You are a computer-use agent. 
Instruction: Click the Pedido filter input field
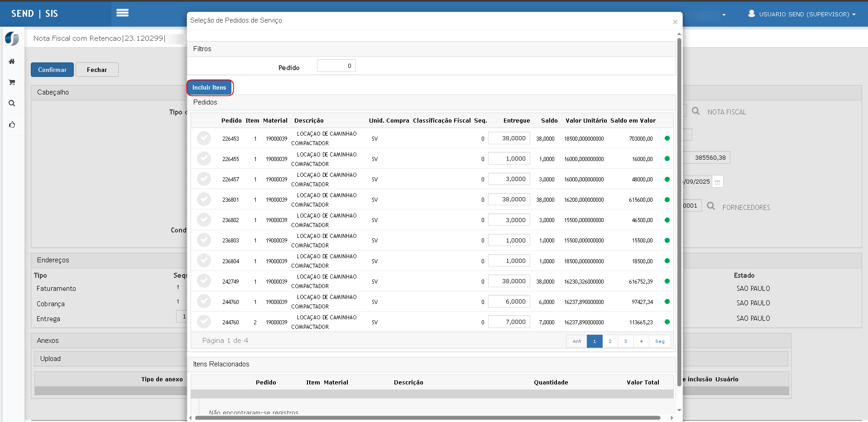(x=336, y=66)
